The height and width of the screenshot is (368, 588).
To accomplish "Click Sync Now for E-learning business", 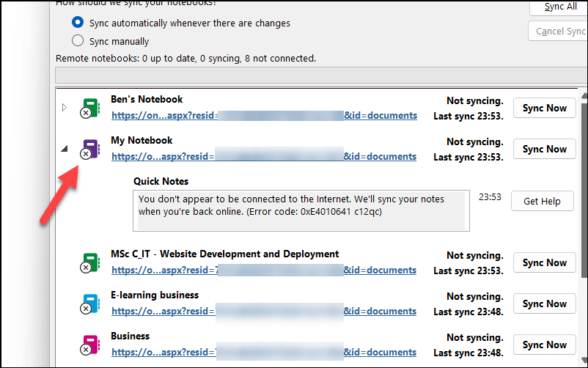I will point(544,303).
